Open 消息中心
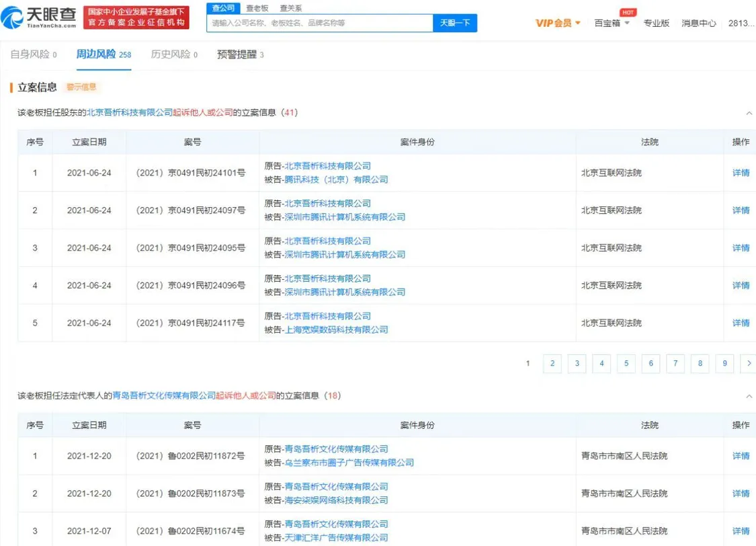The height and width of the screenshot is (546, 756). point(699,23)
